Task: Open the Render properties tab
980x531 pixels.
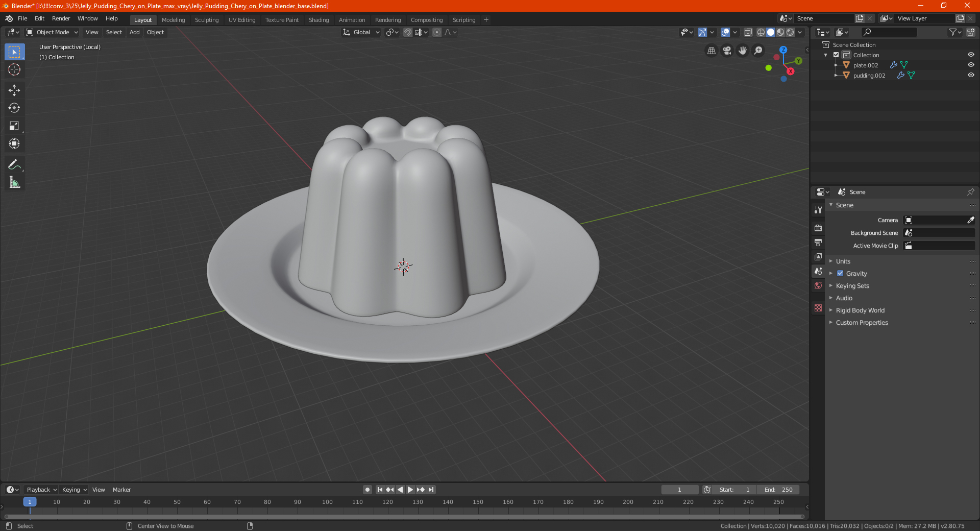Action: [818, 228]
